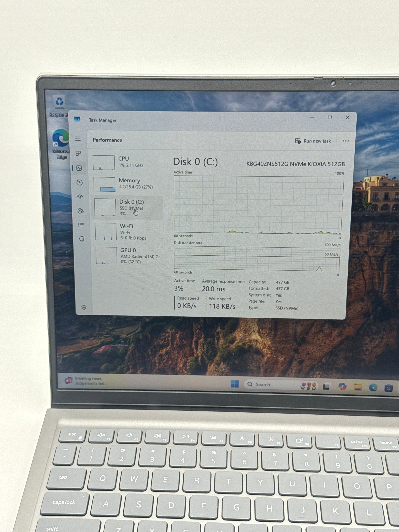Click the 'KBG40ZNS512G NVMe KIOXIA 512GB' model text
Screen dimensions: 399x532
click(x=296, y=164)
